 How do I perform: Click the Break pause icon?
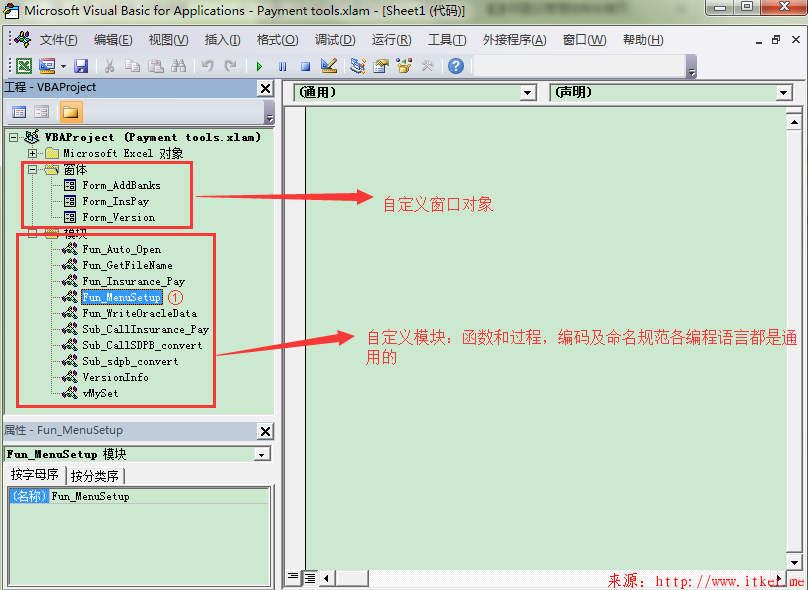[282, 66]
